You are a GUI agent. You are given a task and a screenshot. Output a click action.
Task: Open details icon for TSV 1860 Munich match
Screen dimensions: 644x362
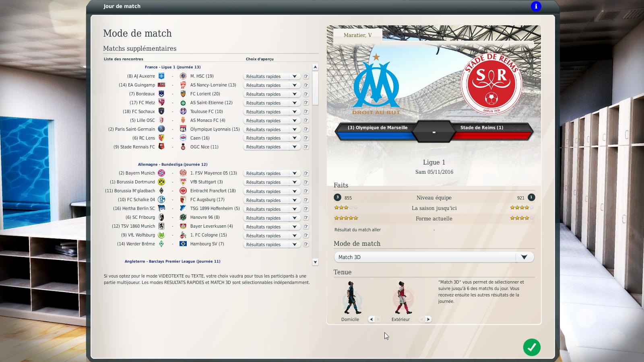tap(306, 226)
